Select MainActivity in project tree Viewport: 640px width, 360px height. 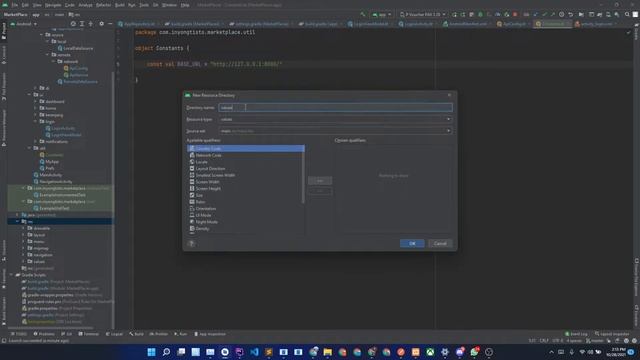[x=48, y=175]
